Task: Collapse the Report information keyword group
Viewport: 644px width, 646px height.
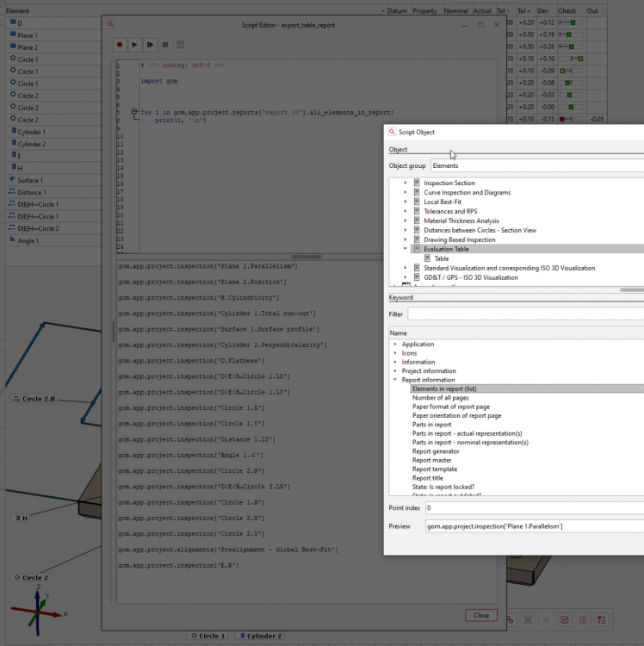Action: 395,380
